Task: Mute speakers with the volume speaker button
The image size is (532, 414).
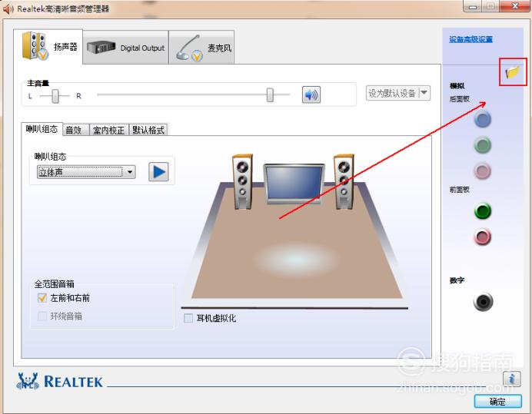Action: [x=311, y=94]
